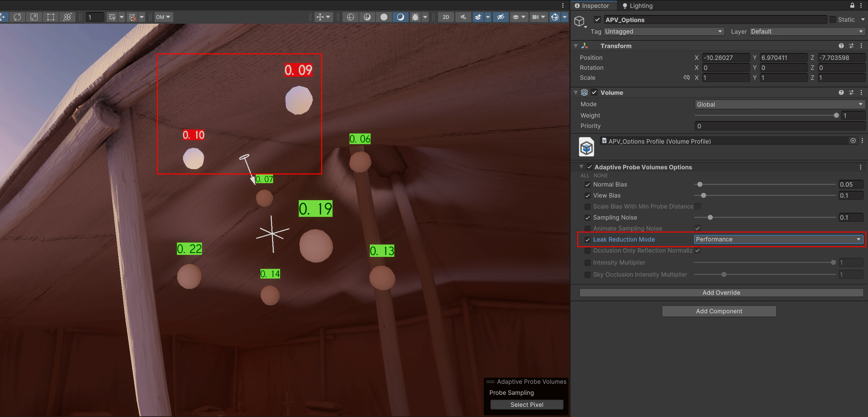Click the Select Pixel button under Probe Sampling
This screenshot has width=868, height=417.
(x=526, y=404)
